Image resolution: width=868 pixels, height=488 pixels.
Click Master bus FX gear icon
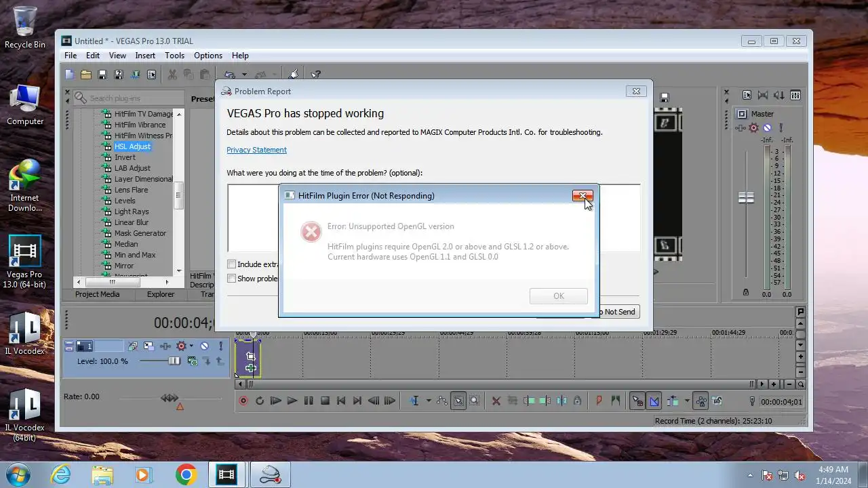[x=753, y=127]
